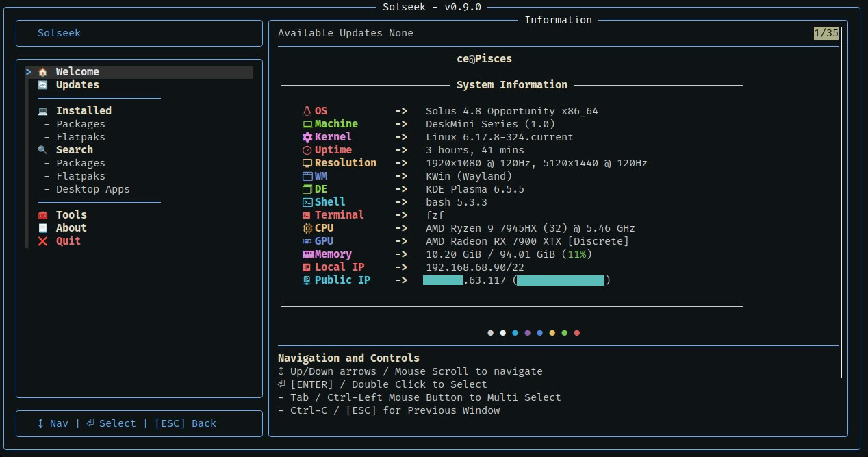Click the Tools menu label
The width and height of the screenshot is (868, 457).
click(x=71, y=215)
